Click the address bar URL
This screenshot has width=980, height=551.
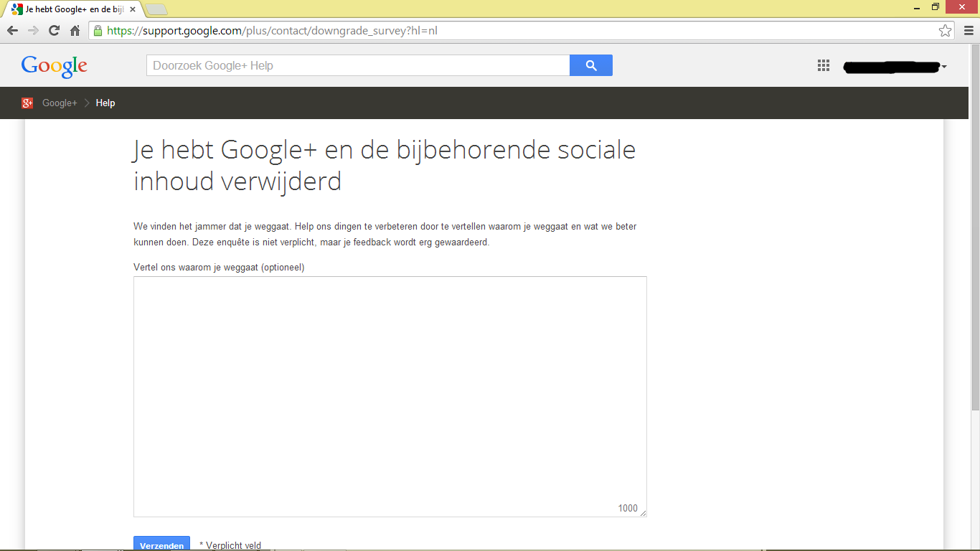[273, 31]
